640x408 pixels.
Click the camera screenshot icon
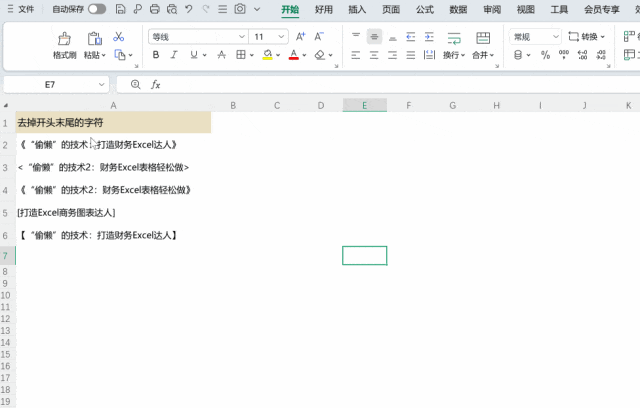pyautogui.click(x=240, y=9)
